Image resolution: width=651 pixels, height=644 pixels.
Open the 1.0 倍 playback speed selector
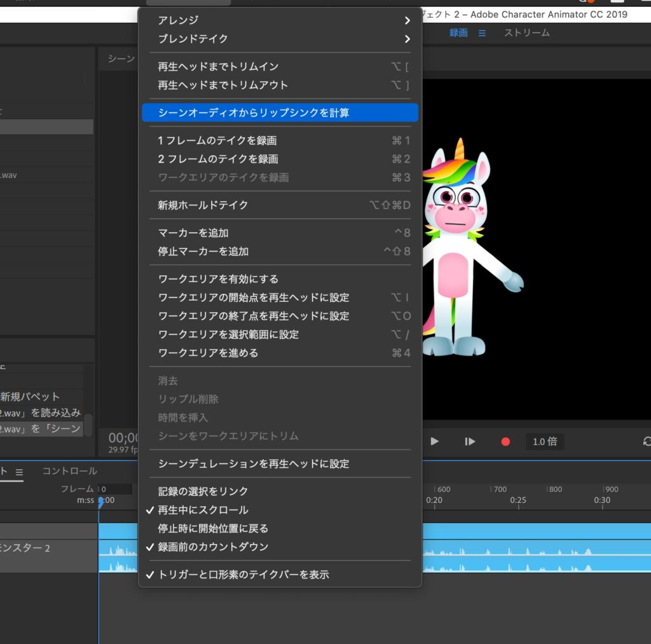[544, 441]
